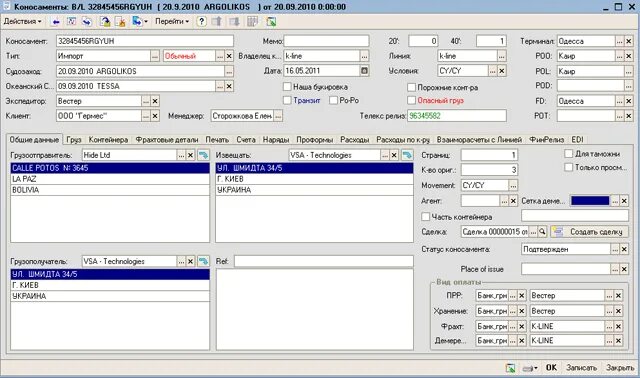The height and width of the screenshot is (378, 640).
Task: Select the BOLIVIA address row
Action: 110,190
